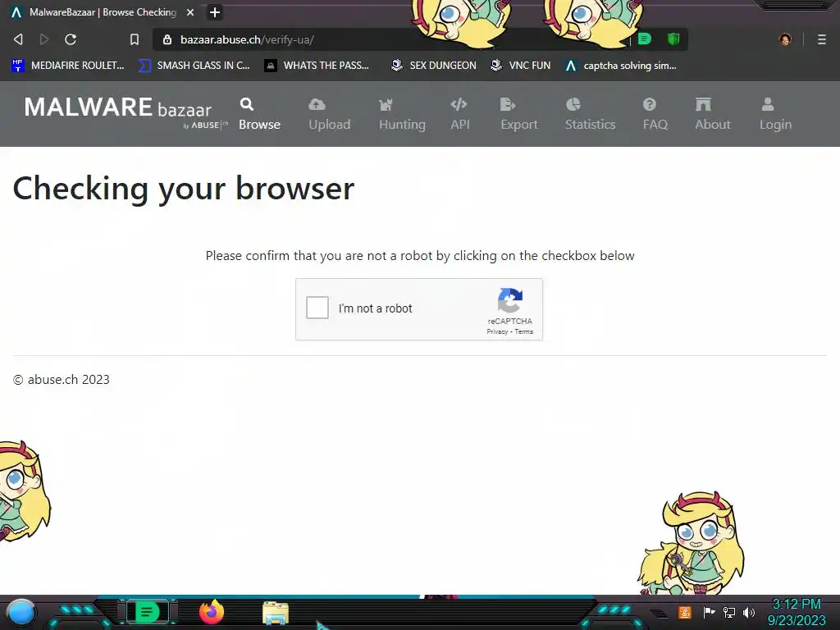Open the Export page in navbar
840x630 pixels.
(518, 114)
